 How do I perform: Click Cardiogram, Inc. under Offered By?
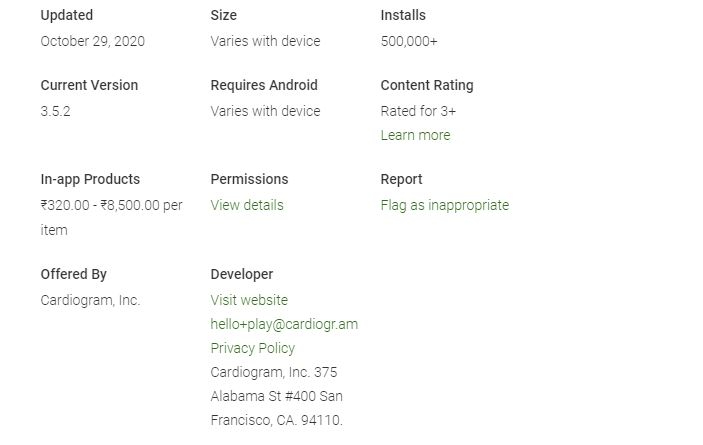pos(90,300)
